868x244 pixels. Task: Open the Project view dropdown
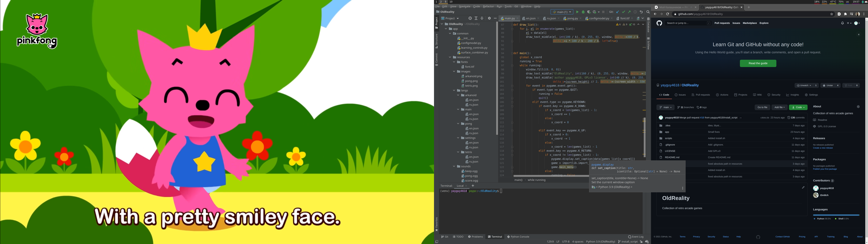point(450,18)
